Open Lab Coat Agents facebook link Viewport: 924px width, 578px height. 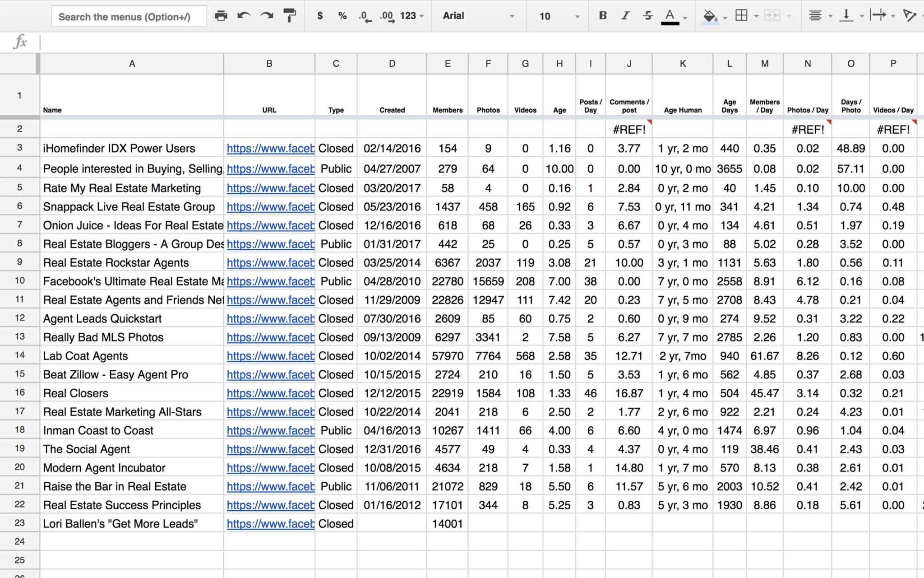point(270,356)
